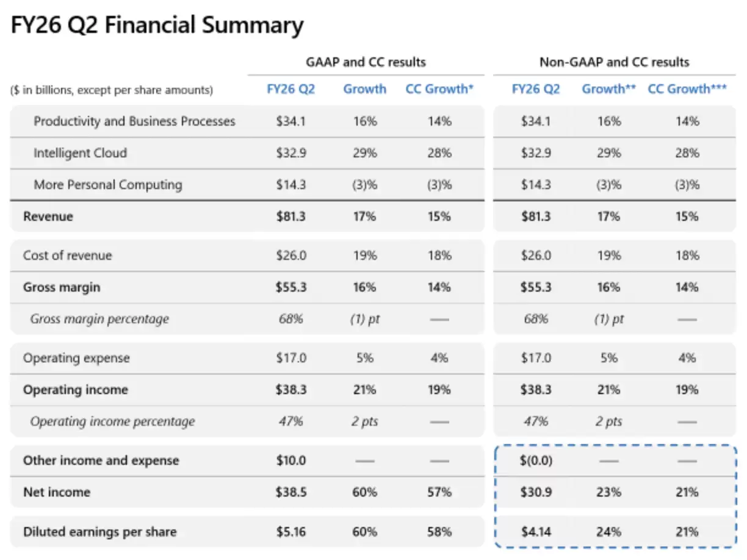Select the GAAP diluted EPS value $5.16
Screen dimensions: 747x560
[x=291, y=531]
